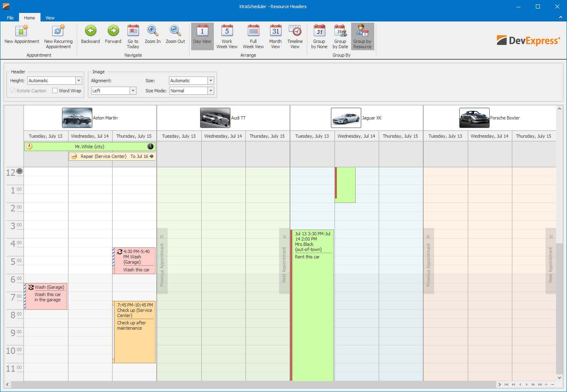
Task: Select Group by None
Action: (x=319, y=36)
